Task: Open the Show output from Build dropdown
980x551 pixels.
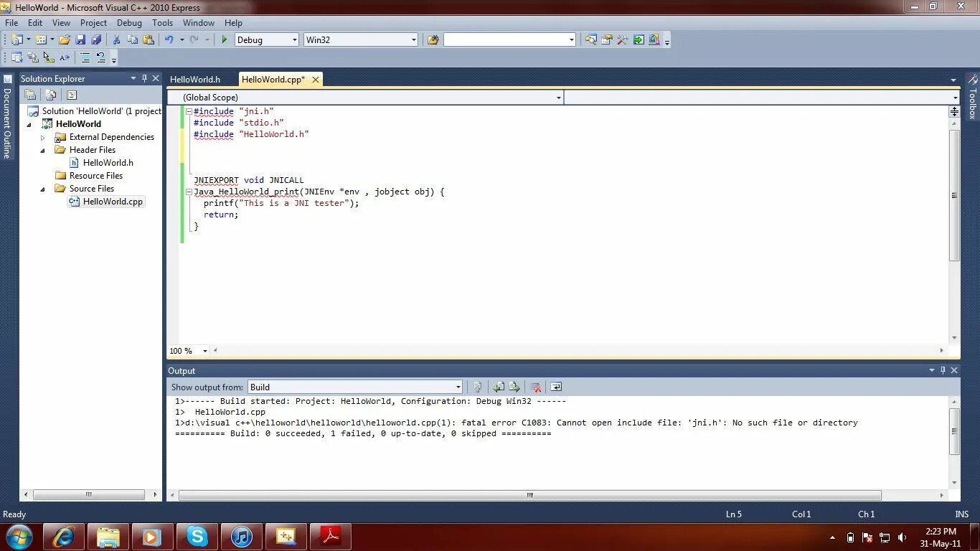Action: 458,387
